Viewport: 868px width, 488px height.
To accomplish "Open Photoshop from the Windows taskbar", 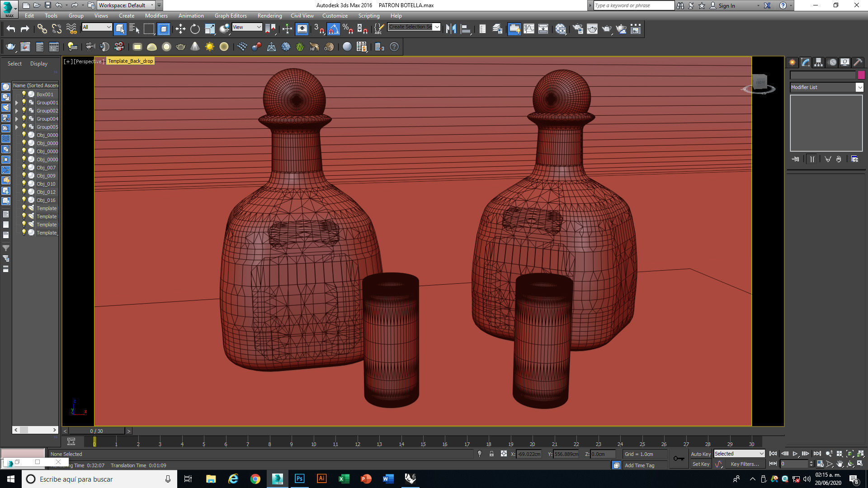I will [299, 479].
